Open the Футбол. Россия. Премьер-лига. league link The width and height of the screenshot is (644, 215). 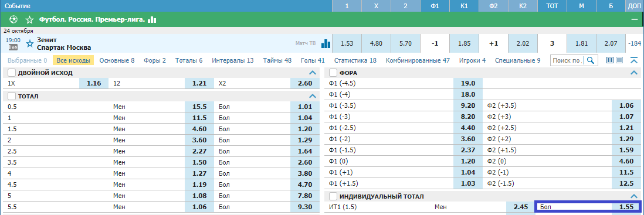click(x=92, y=19)
